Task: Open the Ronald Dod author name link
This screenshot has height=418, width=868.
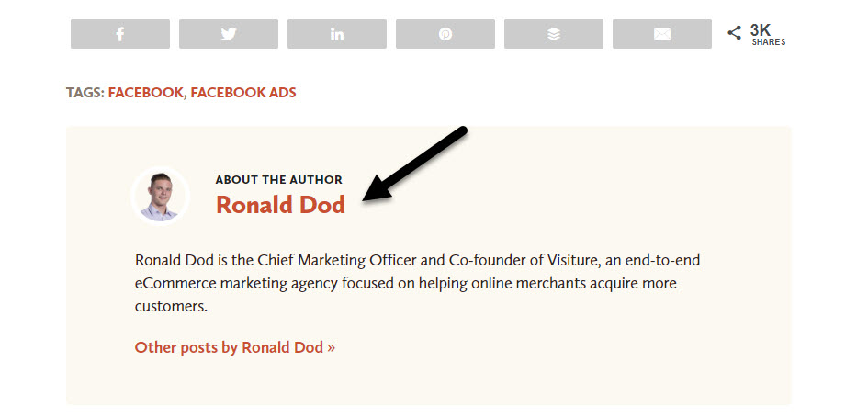Action: pos(281,205)
